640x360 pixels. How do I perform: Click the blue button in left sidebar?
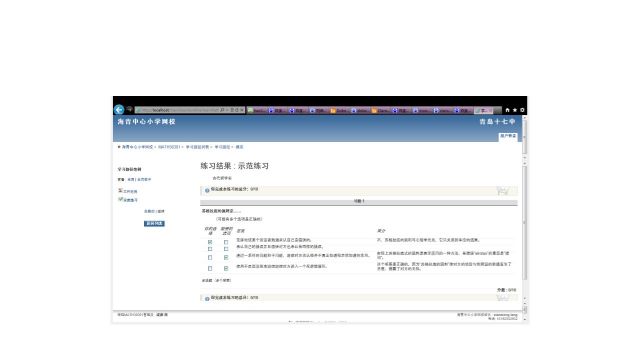click(154, 223)
